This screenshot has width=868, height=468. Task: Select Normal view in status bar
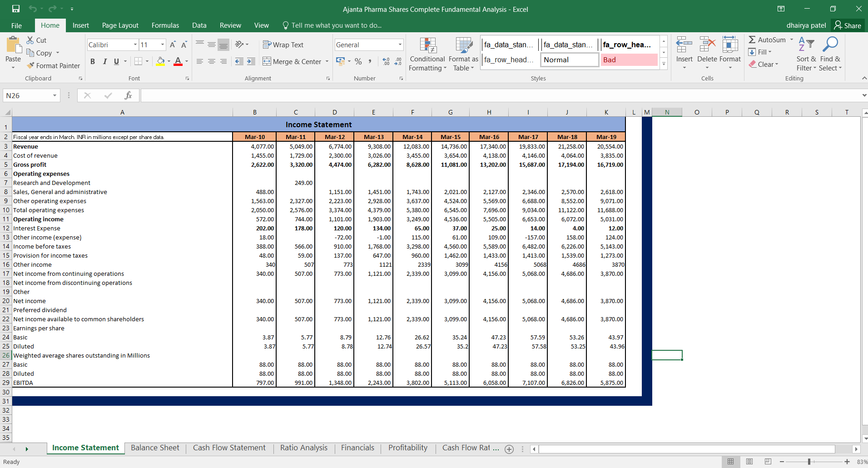[x=730, y=461]
